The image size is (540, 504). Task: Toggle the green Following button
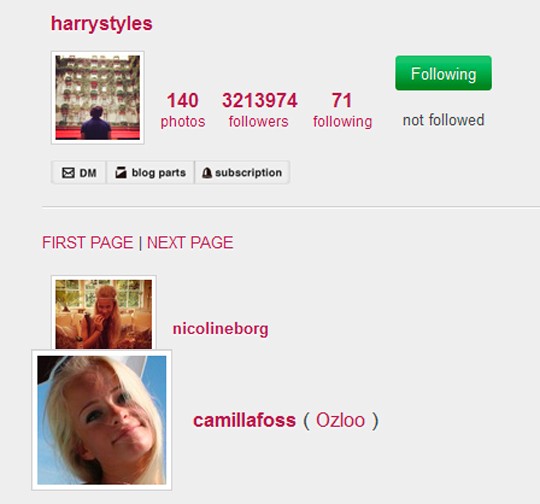[443, 73]
